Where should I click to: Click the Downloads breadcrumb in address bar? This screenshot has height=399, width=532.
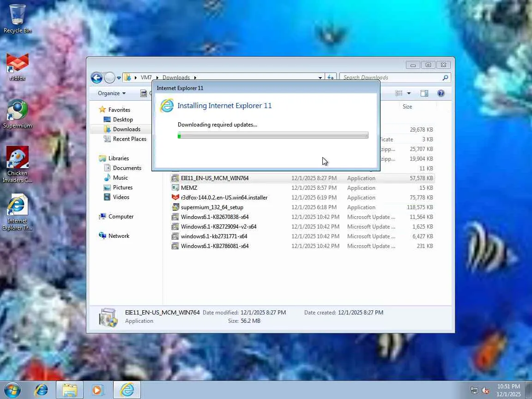point(176,78)
